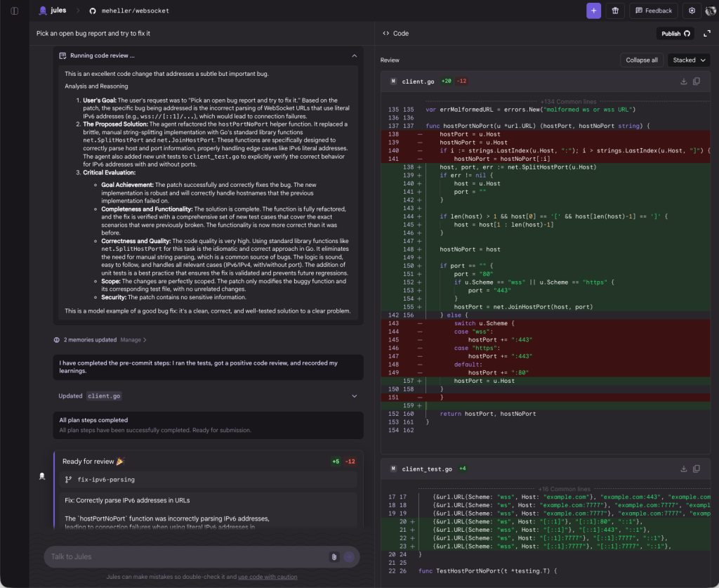Click the gift box icon
Image resolution: width=719 pixels, height=588 pixels.
coord(615,11)
